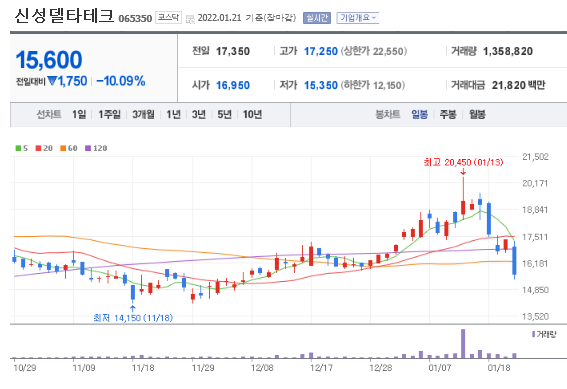Image resolution: width=567 pixels, height=389 pixels.
Task: Click the 최고 20,450 (01/13) high marker
Action: pos(463,162)
